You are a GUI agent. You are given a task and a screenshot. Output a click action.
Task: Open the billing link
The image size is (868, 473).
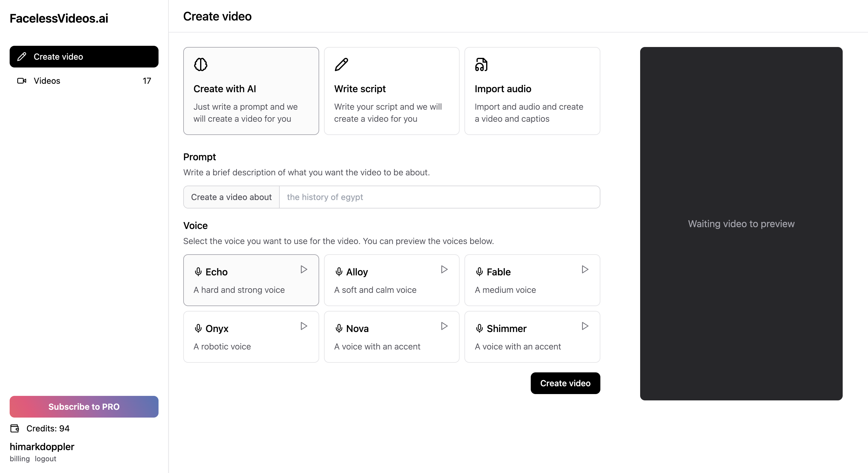20,459
